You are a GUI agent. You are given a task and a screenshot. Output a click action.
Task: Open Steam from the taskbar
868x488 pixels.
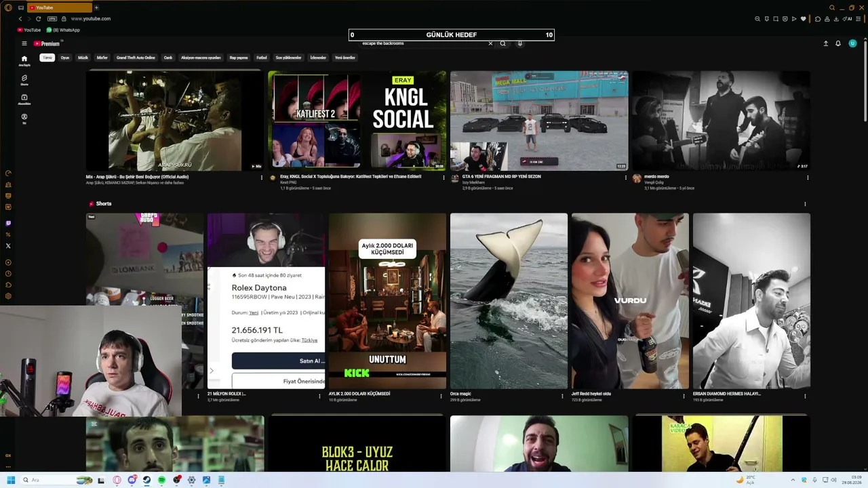[146, 480]
